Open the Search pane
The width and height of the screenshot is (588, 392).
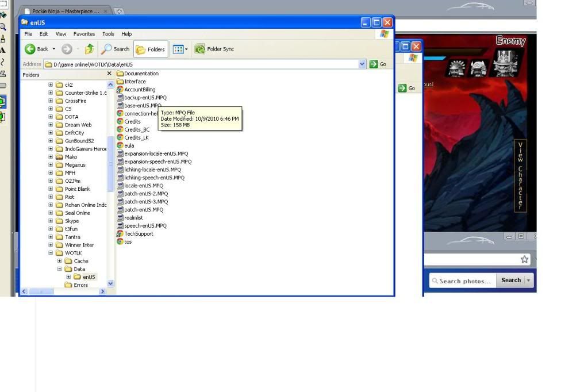116,49
